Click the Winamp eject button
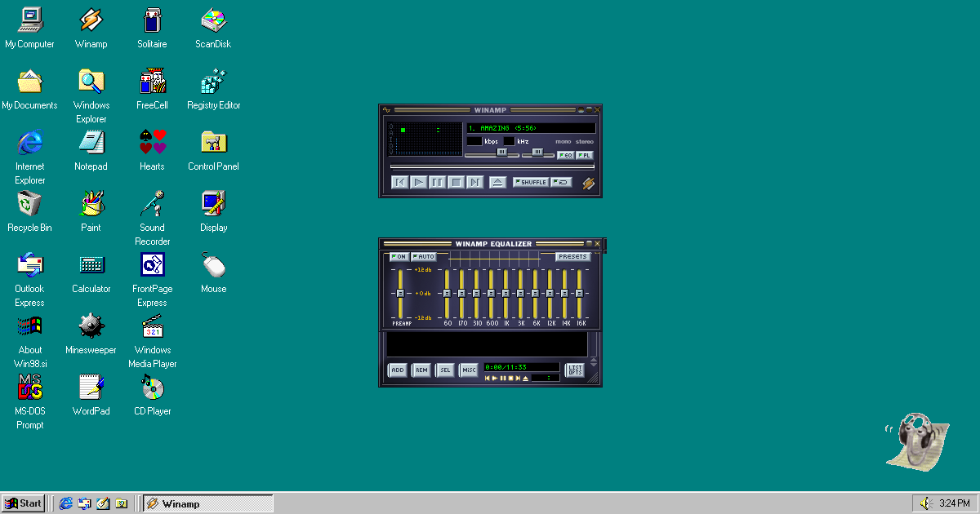980x514 pixels. (x=498, y=182)
